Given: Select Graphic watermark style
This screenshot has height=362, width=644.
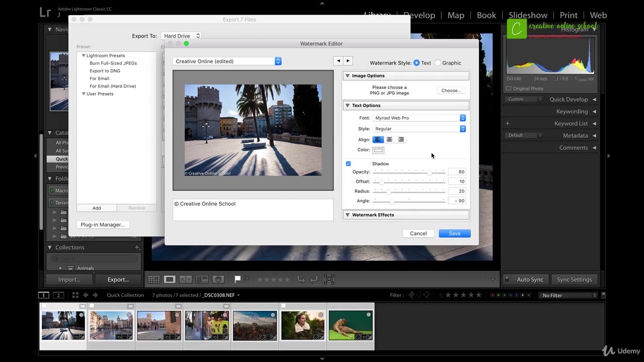Looking at the screenshot, I should (x=438, y=63).
